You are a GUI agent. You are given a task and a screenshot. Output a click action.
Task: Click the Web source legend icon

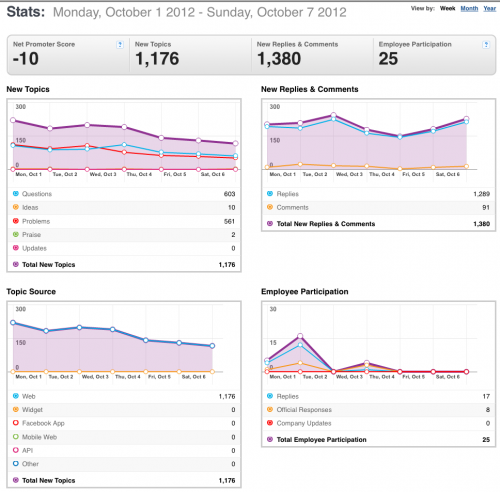16,396
